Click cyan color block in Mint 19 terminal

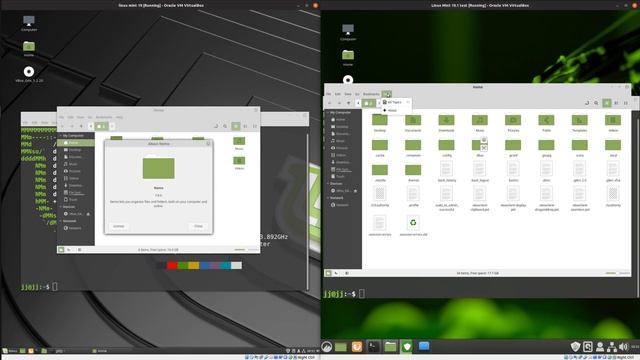(x=225, y=265)
